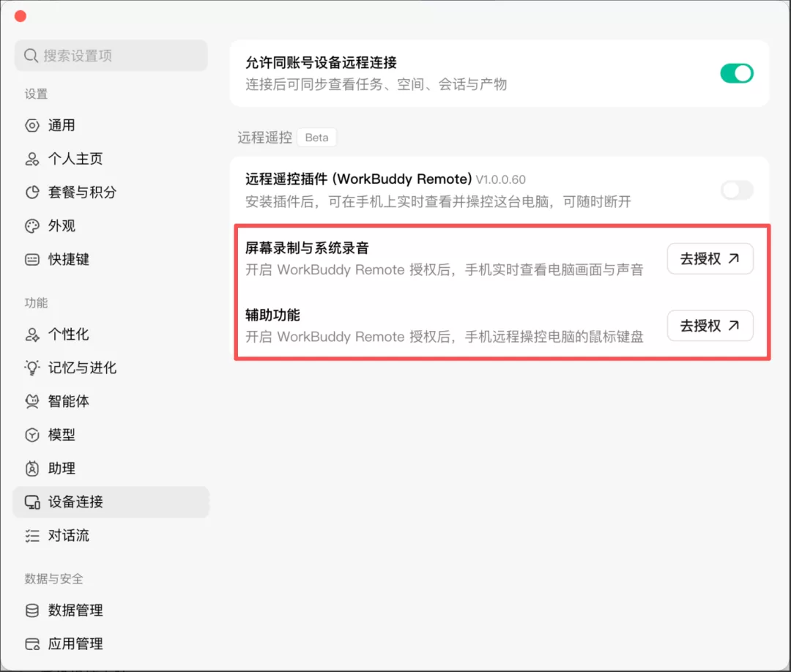The image size is (791, 672).
Task: Focus the 搜索设置项 search field
Action: (111, 56)
